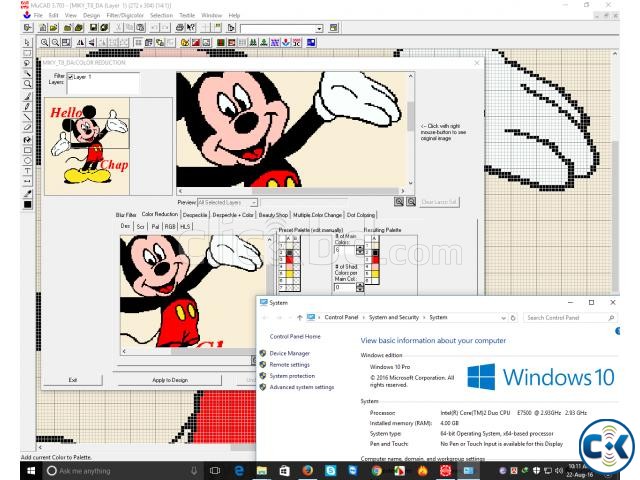Click the Search Control Panel field
Image resolution: width=640 pixels, height=480 pixels.
click(x=562, y=318)
